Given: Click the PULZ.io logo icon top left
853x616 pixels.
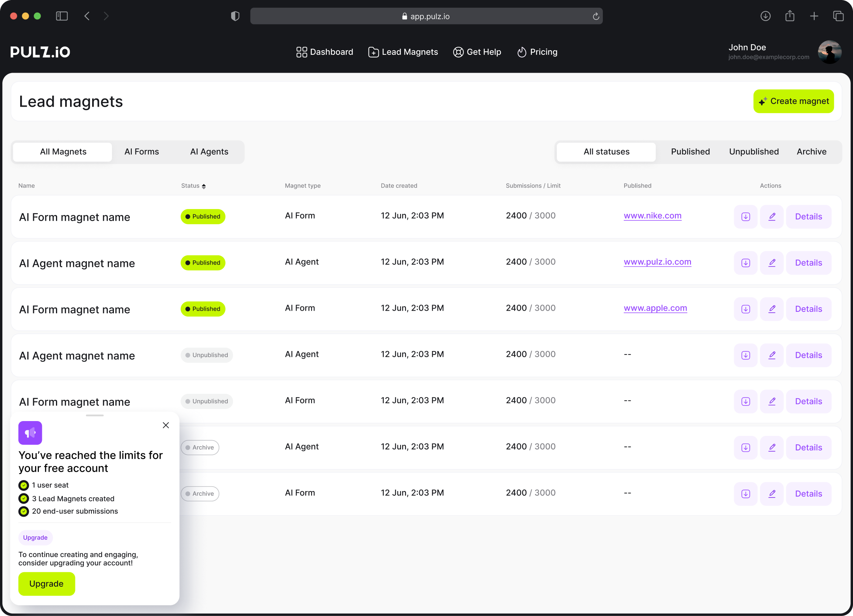Looking at the screenshot, I should (40, 52).
